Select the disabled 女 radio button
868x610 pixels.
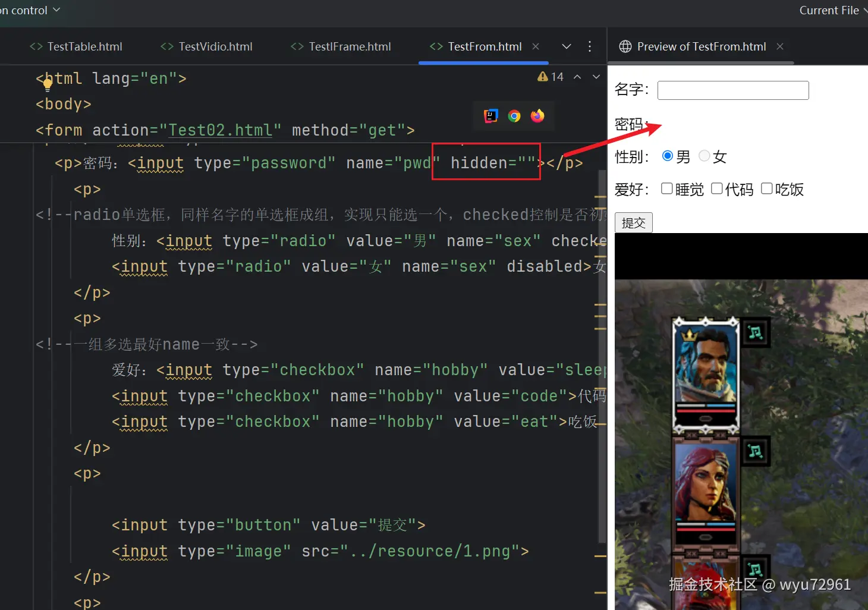coord(705,156)
